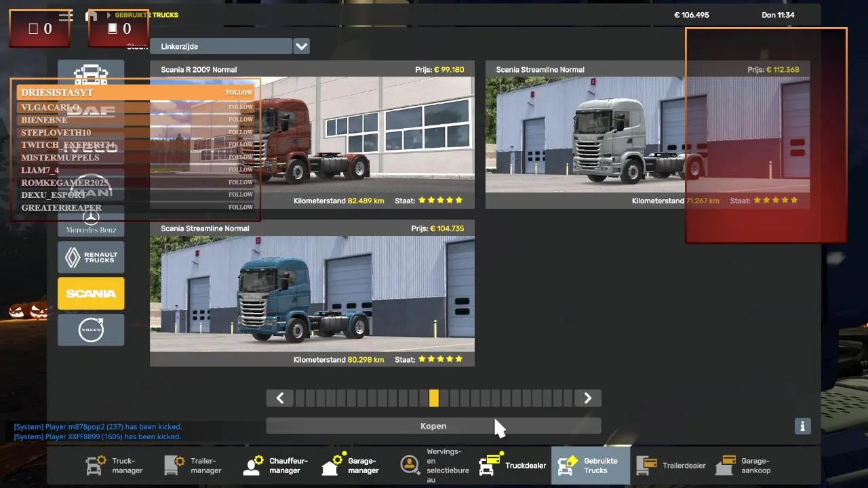Click the game clock Don 11:34

coord(778,15)
